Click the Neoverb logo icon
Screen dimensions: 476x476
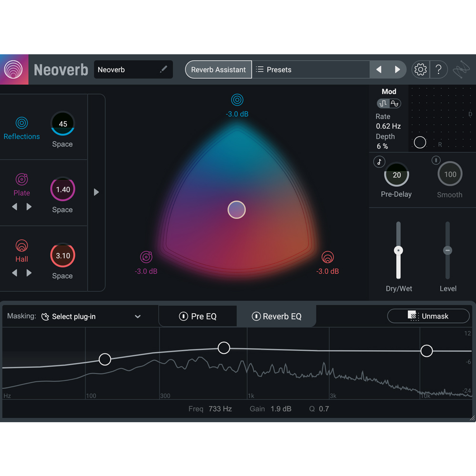coord(13,69)
